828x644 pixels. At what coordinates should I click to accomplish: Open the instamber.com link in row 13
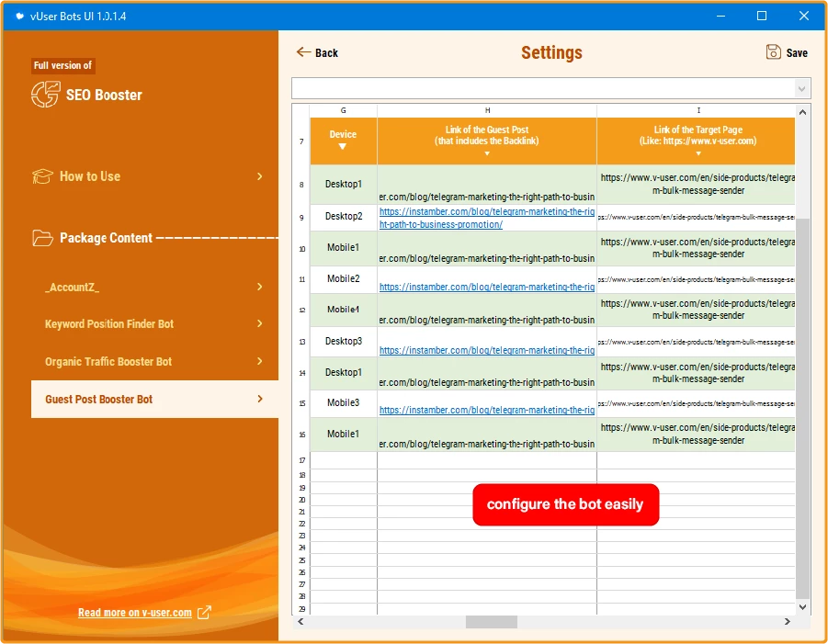486,350
